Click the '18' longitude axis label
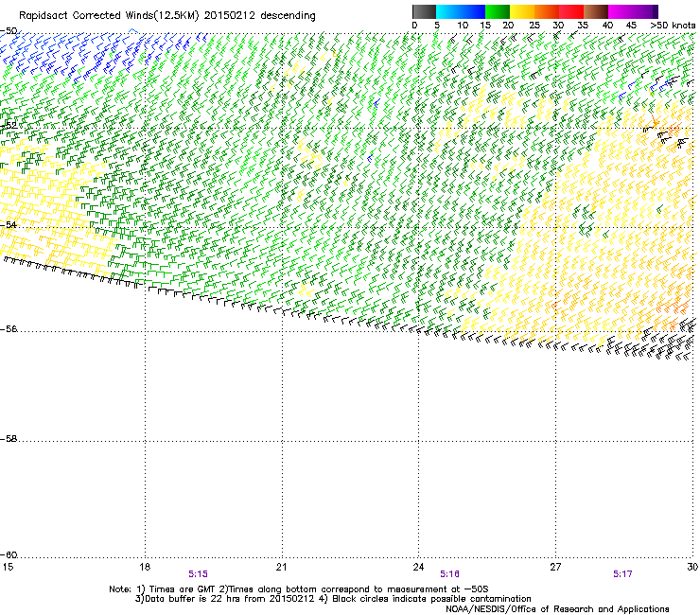Screen dimensions: 700x615 tap(144, 567)
